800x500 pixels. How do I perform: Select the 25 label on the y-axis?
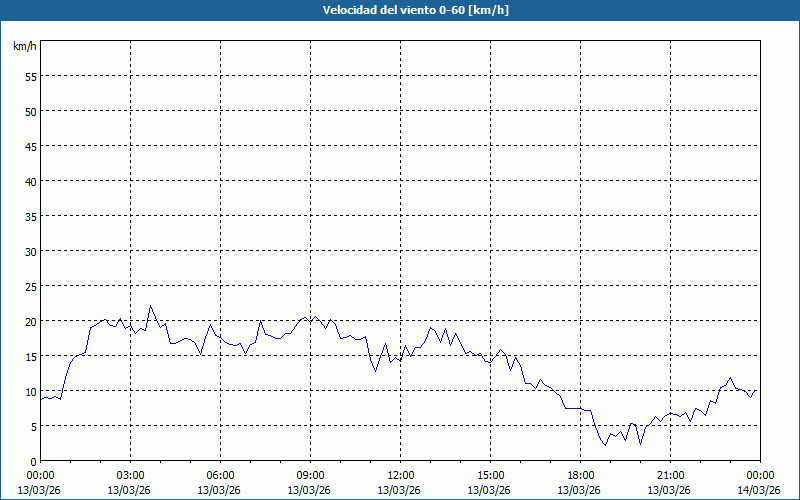pyautogui.click(x=30, y=287)
